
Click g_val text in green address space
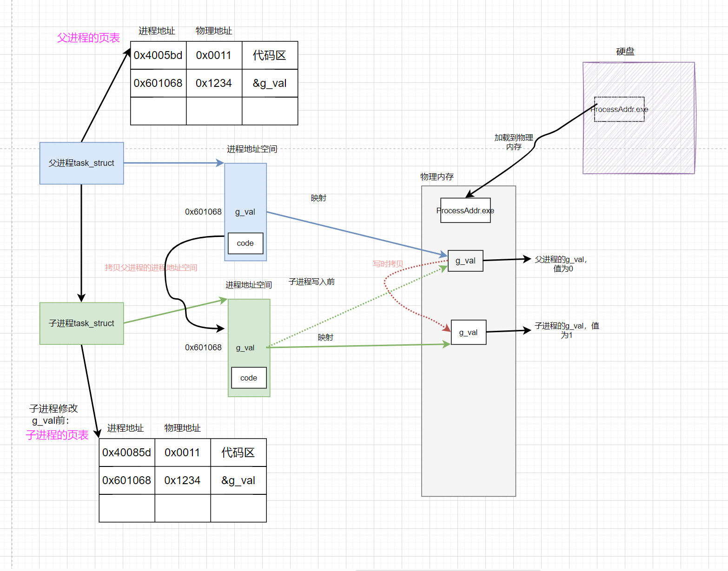pos(245,348)
